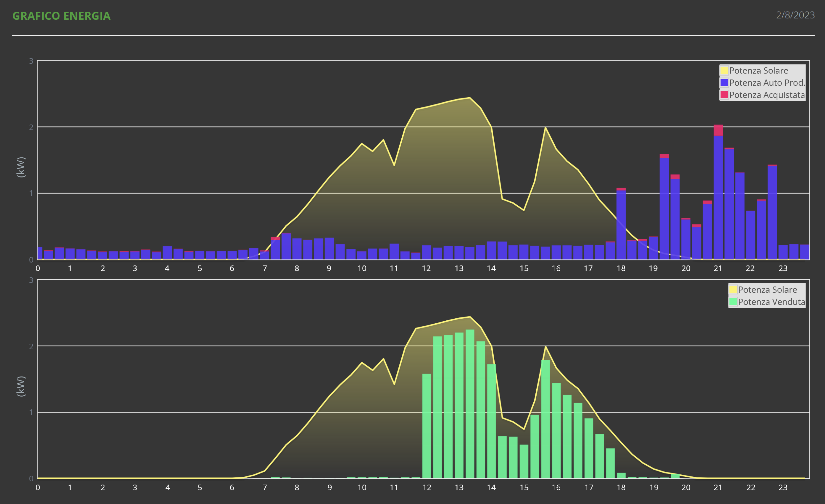Click the green bar just before hour 16

tap(546, 419)
